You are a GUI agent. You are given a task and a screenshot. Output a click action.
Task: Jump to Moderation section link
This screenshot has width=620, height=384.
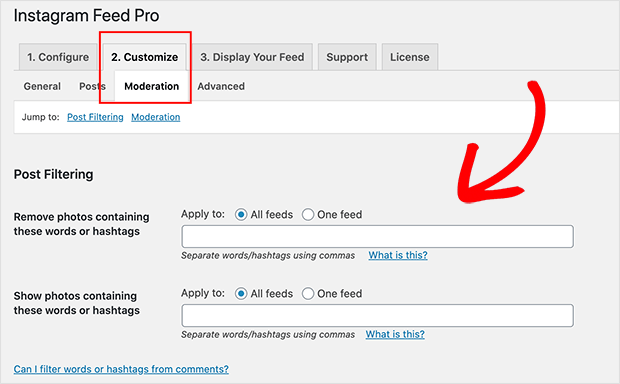tap(156, 117)
